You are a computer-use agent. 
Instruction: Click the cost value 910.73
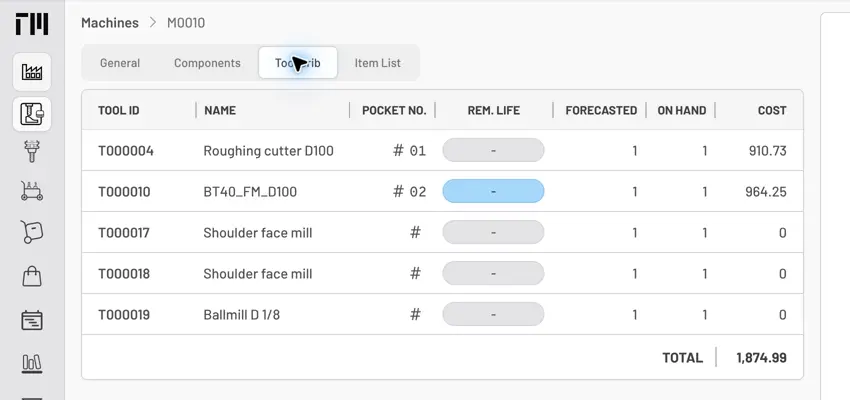pyautogui.click(x=768, y=151)
